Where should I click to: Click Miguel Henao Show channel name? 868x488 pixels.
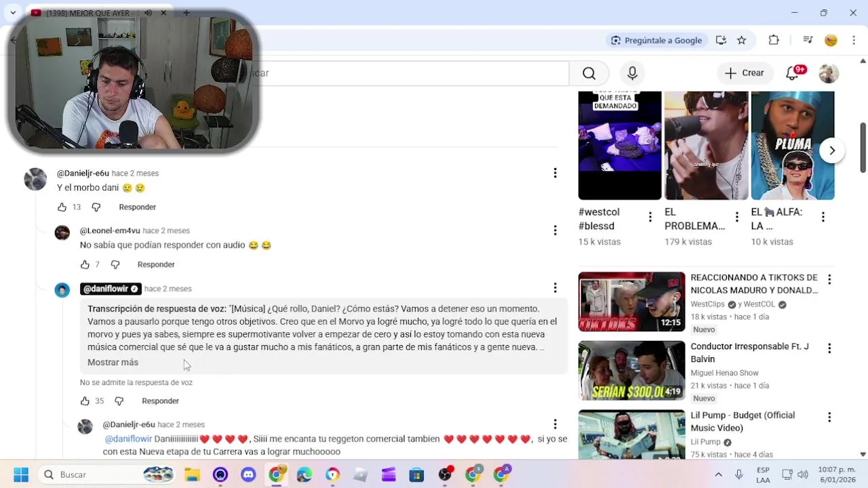coord(724,373)
